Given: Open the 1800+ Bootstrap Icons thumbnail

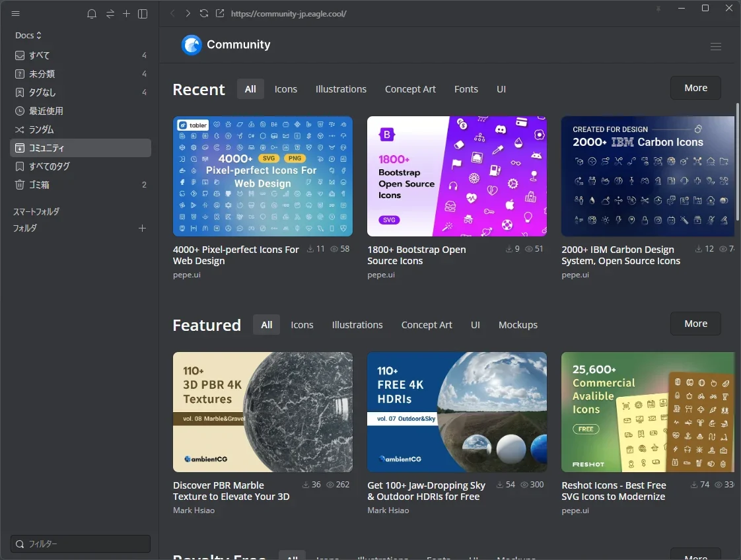Looking at the screenshot, I should point(457,176).
